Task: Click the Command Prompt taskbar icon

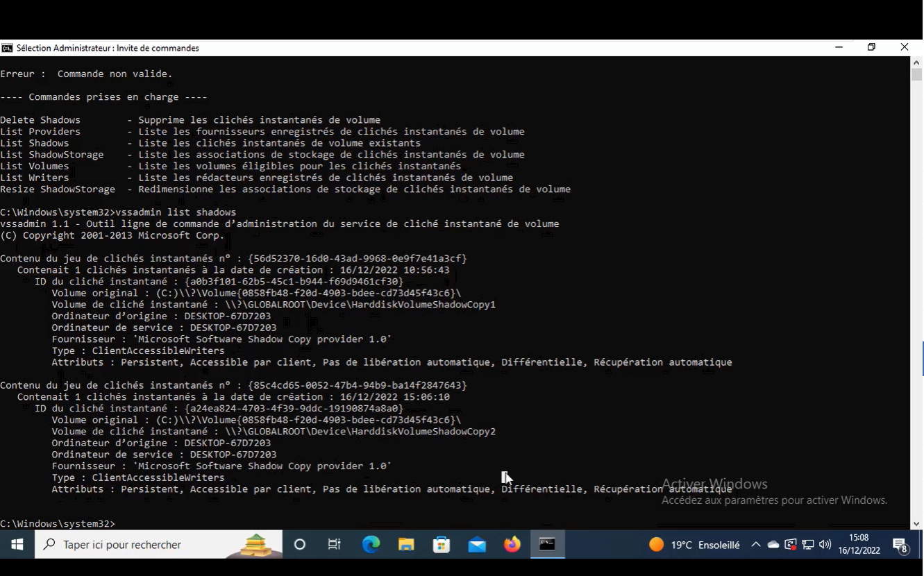Action: (548, 545)
